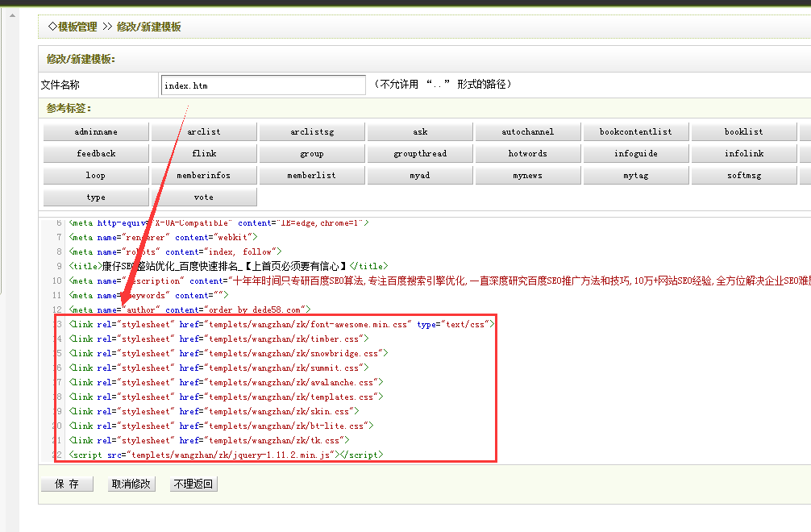Insert the mytag reference tag
Image resolution: width=811 pixels, height=532 pixels.
click(636, 175)
